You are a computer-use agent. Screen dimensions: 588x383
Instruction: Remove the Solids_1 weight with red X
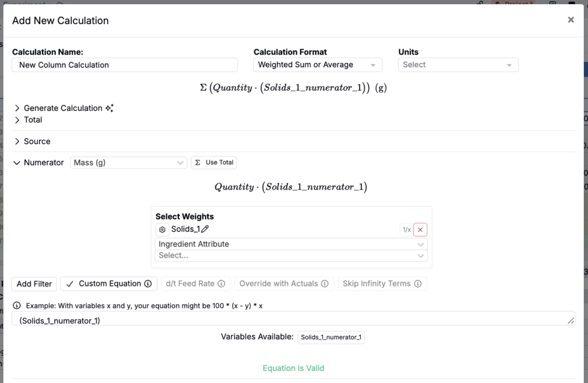coord(420,230)
